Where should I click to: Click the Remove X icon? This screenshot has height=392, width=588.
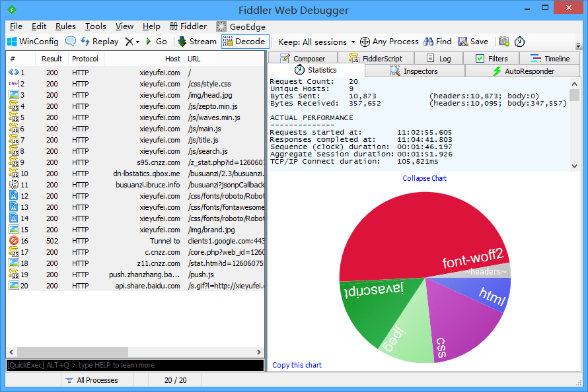[129, 42]
